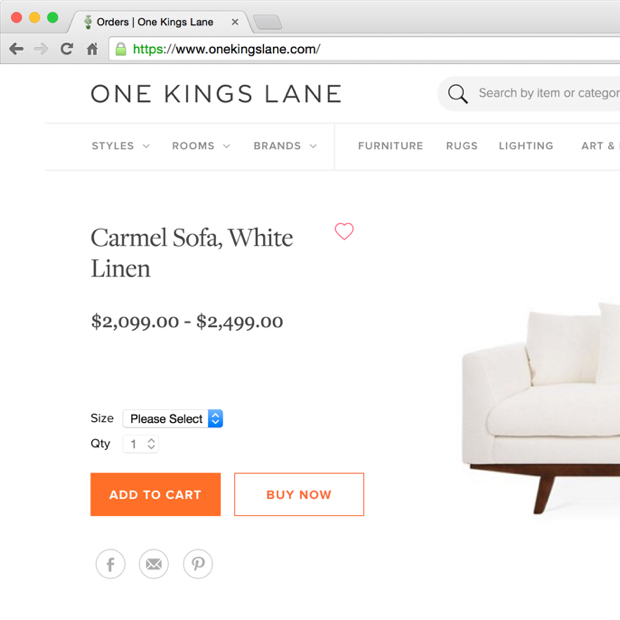The width and height of the screenshot is (620, 620).
Task: Pin product with Pinterest icon
Action: 198,564
